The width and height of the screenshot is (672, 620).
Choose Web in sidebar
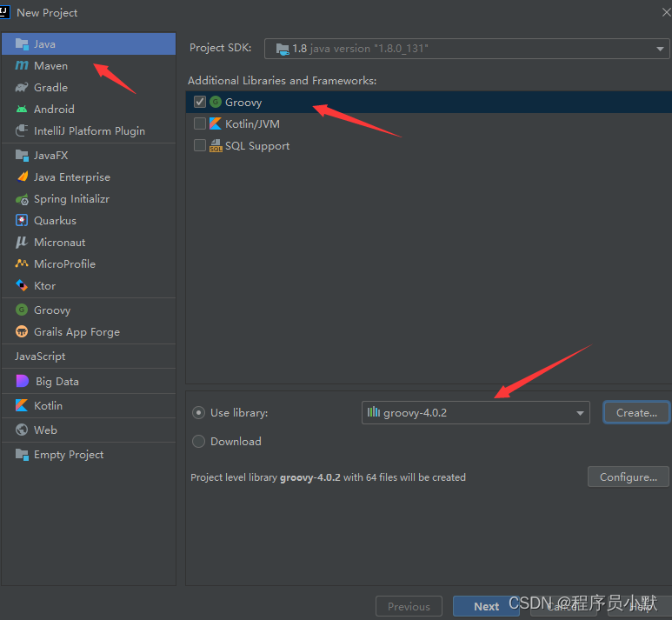point(89,430)
